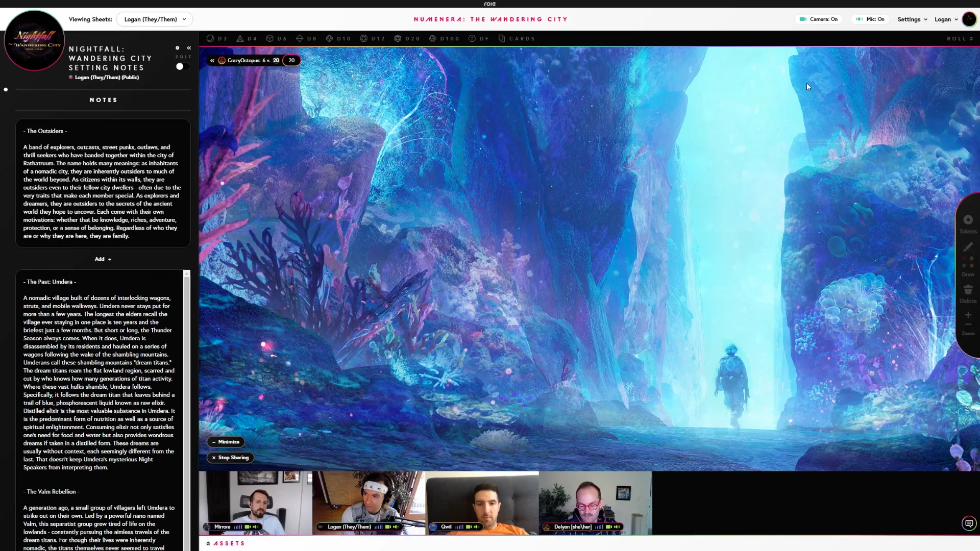Turn off the camera toggle
The width and height of the screenshot is (980, 551).
819,19
